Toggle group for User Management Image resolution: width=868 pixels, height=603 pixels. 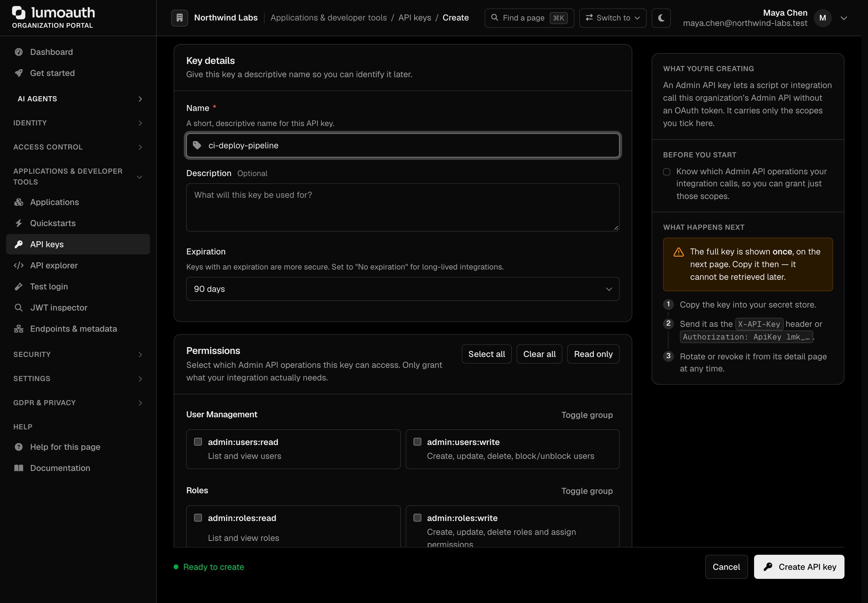(587, 415)
